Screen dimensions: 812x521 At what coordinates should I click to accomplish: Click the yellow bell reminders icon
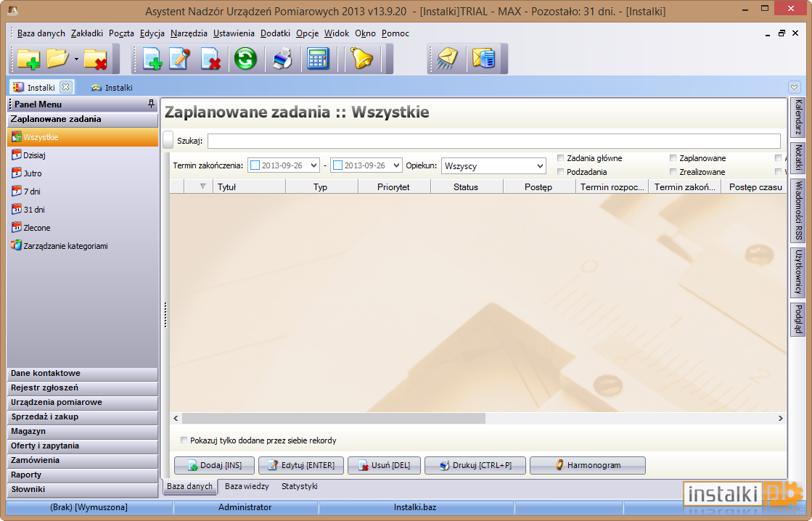coord(361,59)
